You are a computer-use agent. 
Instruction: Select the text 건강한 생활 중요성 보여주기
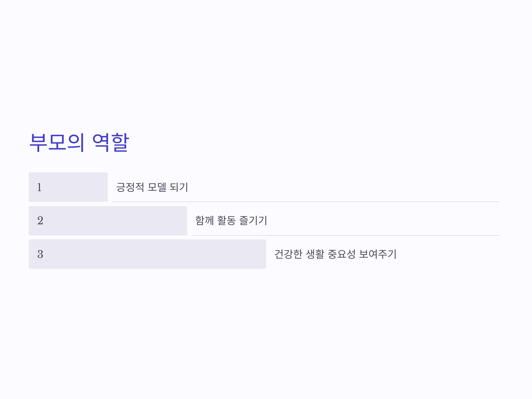tap(336, 254)
